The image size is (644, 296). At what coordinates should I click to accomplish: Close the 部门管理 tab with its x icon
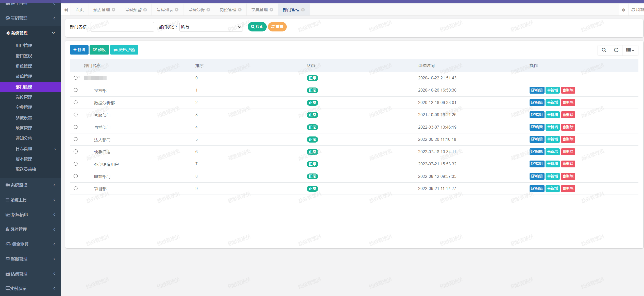[x=303, y=10]
